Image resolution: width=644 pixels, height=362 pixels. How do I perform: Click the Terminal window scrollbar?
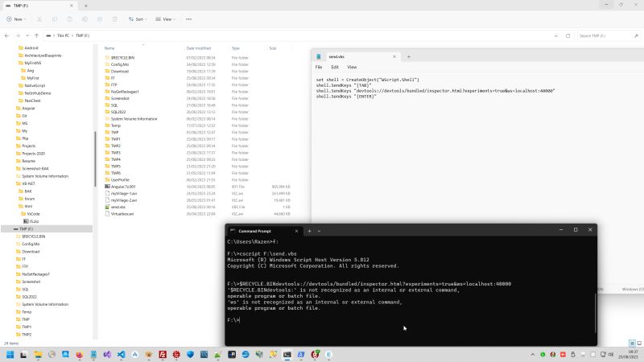pos(595,313)
